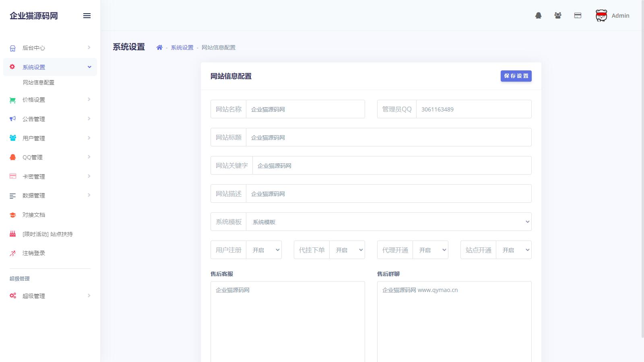Open the card icon in top bar
This screenshot has height=362, width=644.
(x=578, y=16)
